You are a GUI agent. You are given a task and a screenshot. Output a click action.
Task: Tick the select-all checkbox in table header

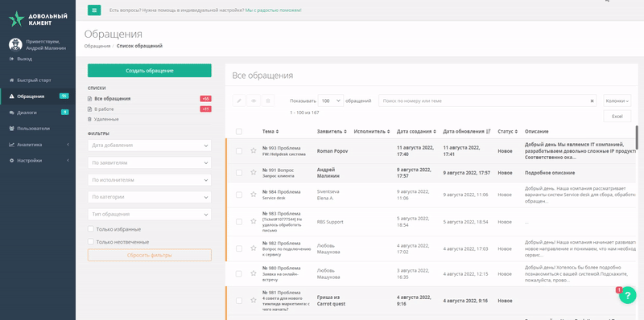pyautogui.click(x=239, y=131)
